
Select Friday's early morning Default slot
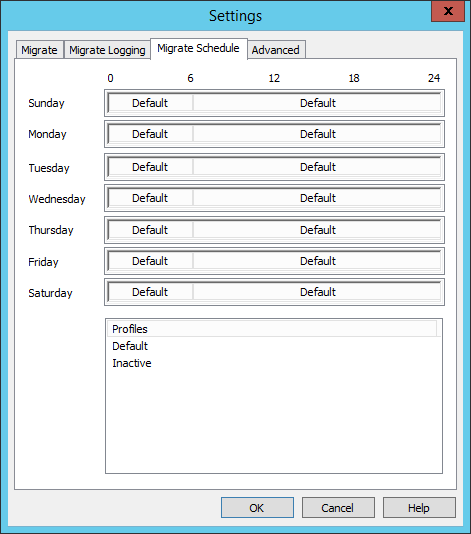150,261
